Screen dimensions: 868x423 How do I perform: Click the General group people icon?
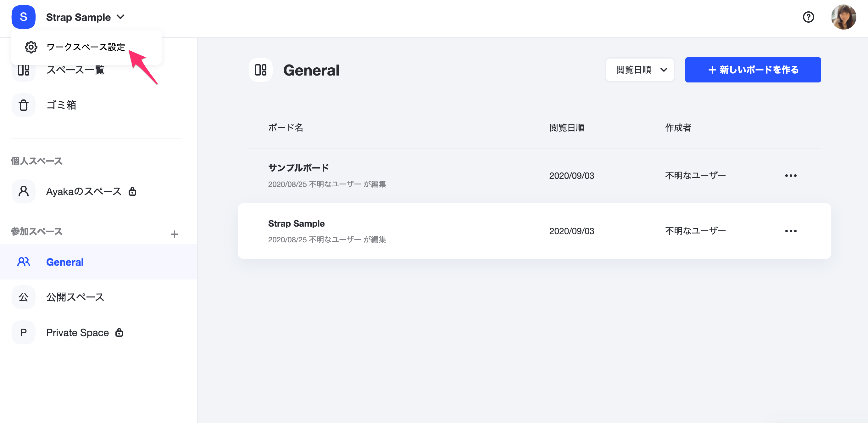pos(23,262)
